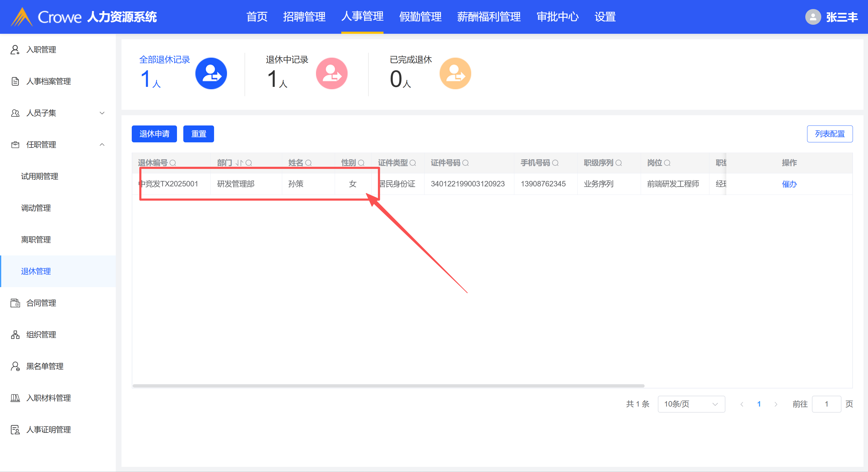868x472 pixels.
Task: Click search icon beside 职级序列 column header
Action: pyautogui.click(x=619, y=163)
